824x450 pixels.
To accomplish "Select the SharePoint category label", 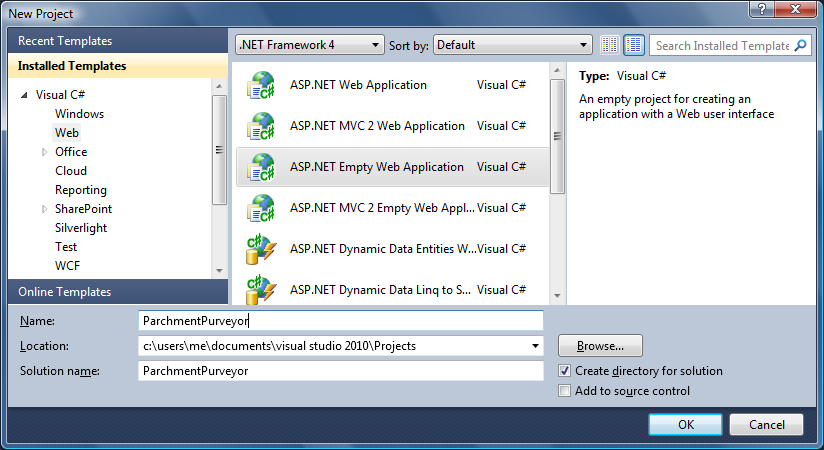I will coord(84,209).
